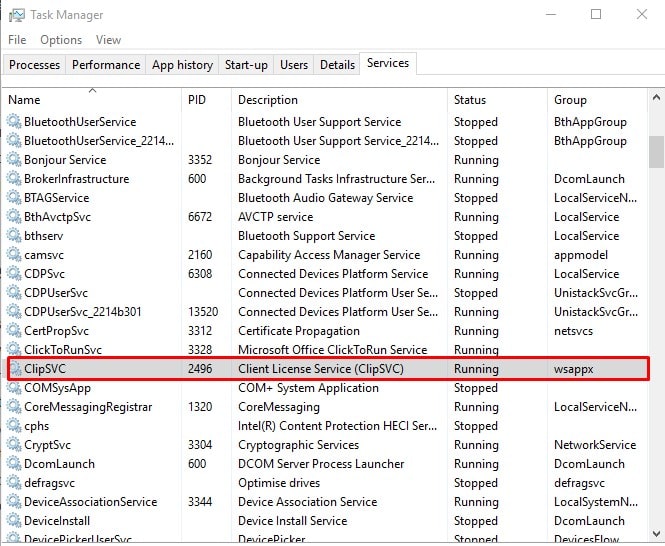The width and height of the screenshot is (665, 546).
Task: Click gear icon beside COMSysApp
Action: coord(14,388)
